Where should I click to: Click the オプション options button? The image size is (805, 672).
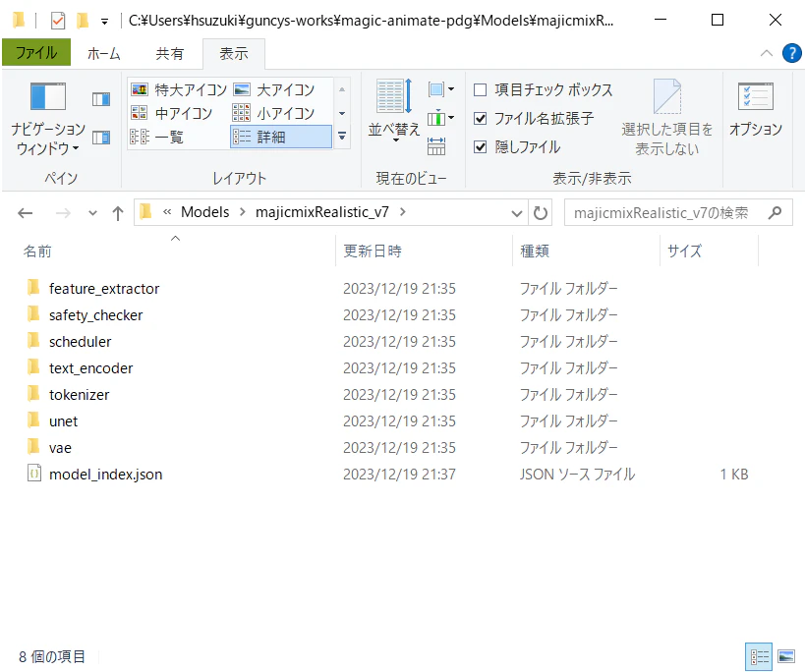tap(756, 110)
